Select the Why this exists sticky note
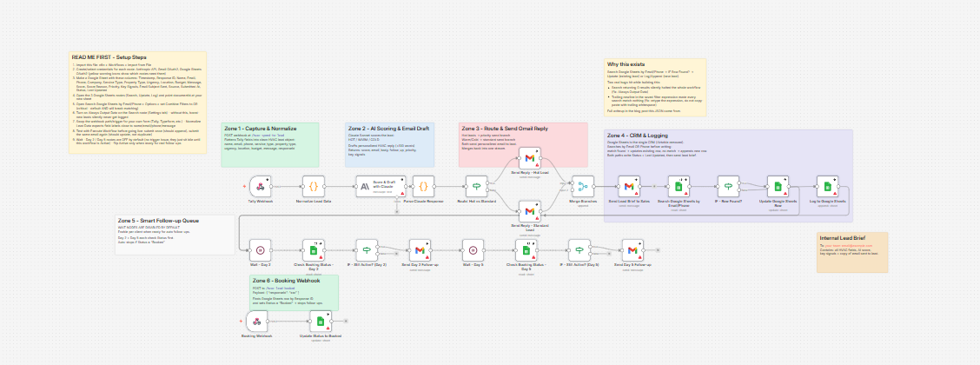 (x=655, y=88)
